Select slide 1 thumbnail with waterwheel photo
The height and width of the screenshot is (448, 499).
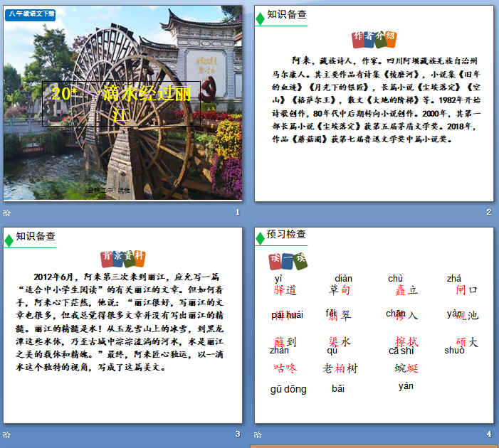pos(123,102)
